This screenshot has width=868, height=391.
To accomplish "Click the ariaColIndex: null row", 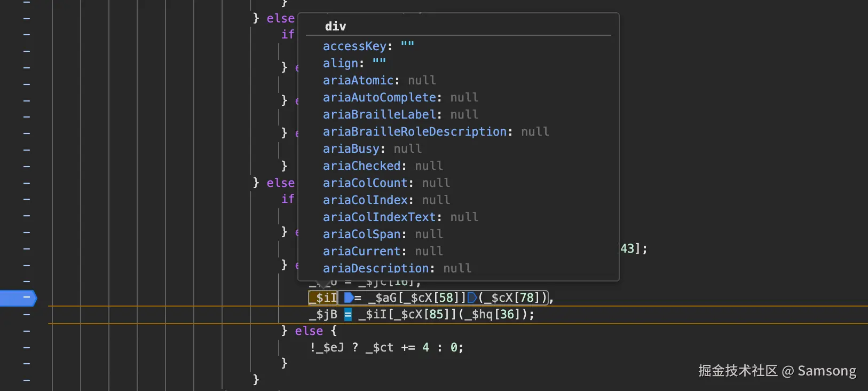I will click(386, 200).
